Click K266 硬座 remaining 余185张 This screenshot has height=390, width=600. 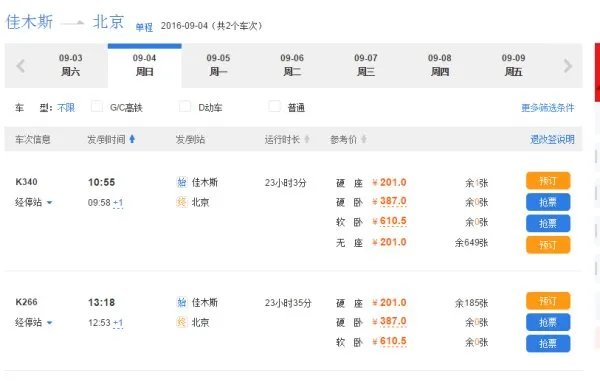click(471, 303)
